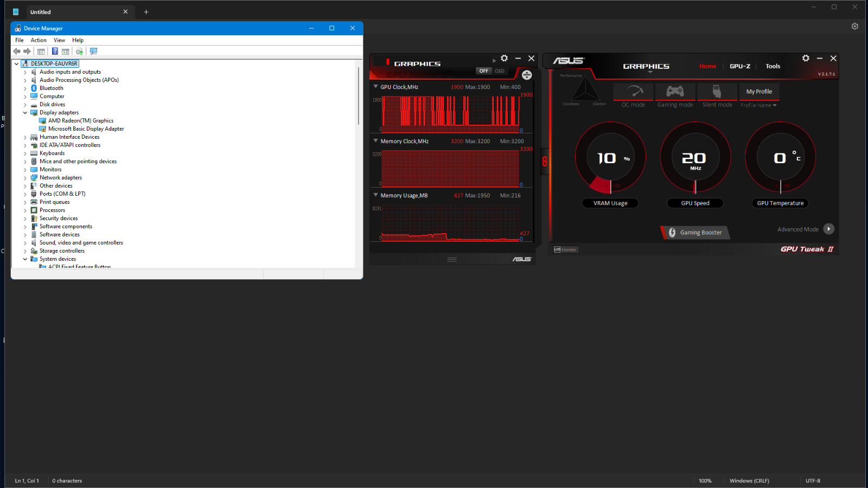868x488 pixels.
Task: Click Advanced Mode arrow circle
Action: (x=828, y=229)
